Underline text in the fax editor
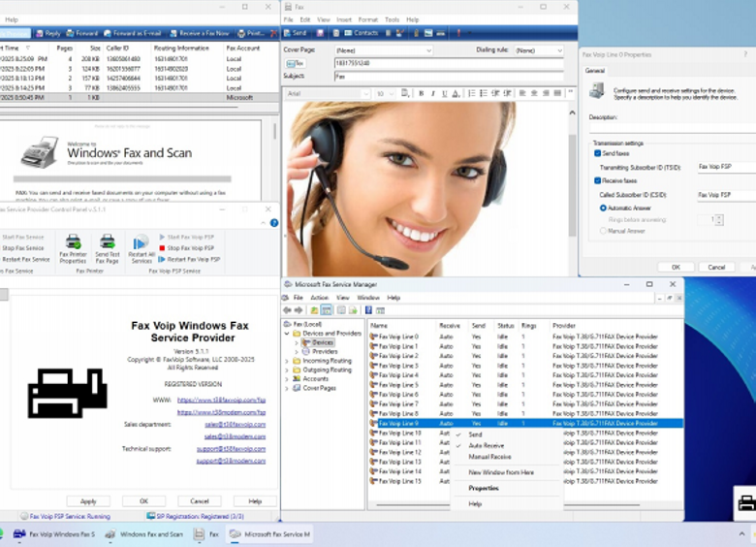This screenshot has width=756, height=547. coord(444,93)
